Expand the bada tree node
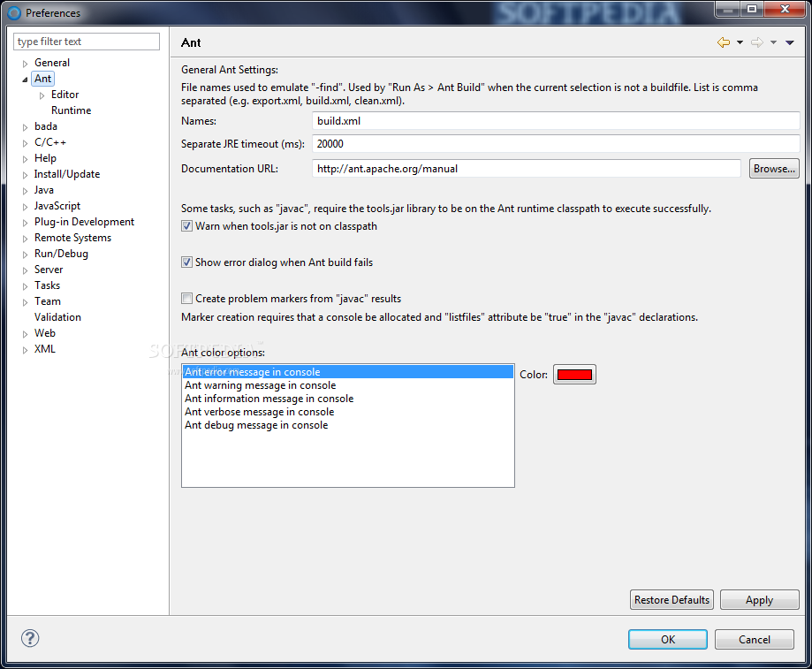This screenshot has height=669, width=812. pyautogui.click(x=25, y=127)
